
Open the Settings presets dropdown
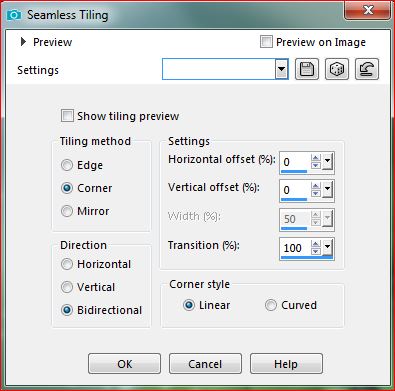(282, 69)
